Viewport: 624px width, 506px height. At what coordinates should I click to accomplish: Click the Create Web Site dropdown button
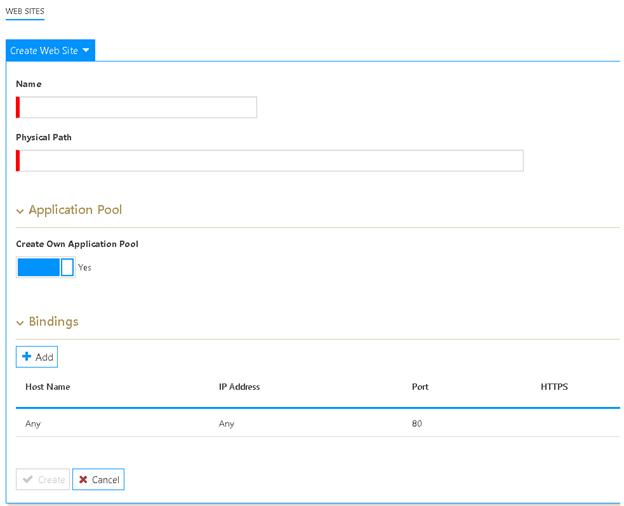(50, 51)
